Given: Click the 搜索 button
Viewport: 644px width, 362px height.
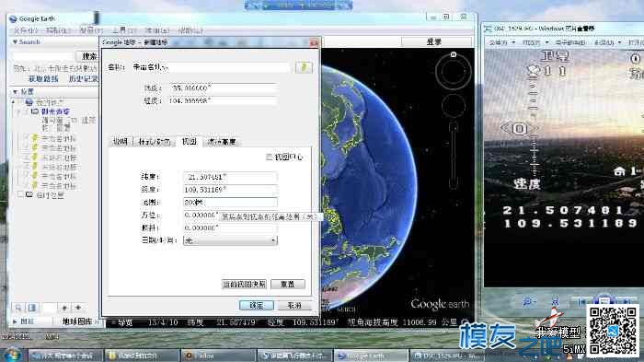Looking at the screenshot, I should [87, 56].
